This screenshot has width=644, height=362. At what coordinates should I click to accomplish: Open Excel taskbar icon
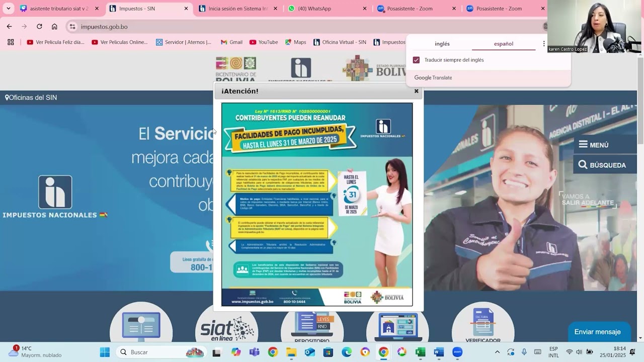(421, 352)
